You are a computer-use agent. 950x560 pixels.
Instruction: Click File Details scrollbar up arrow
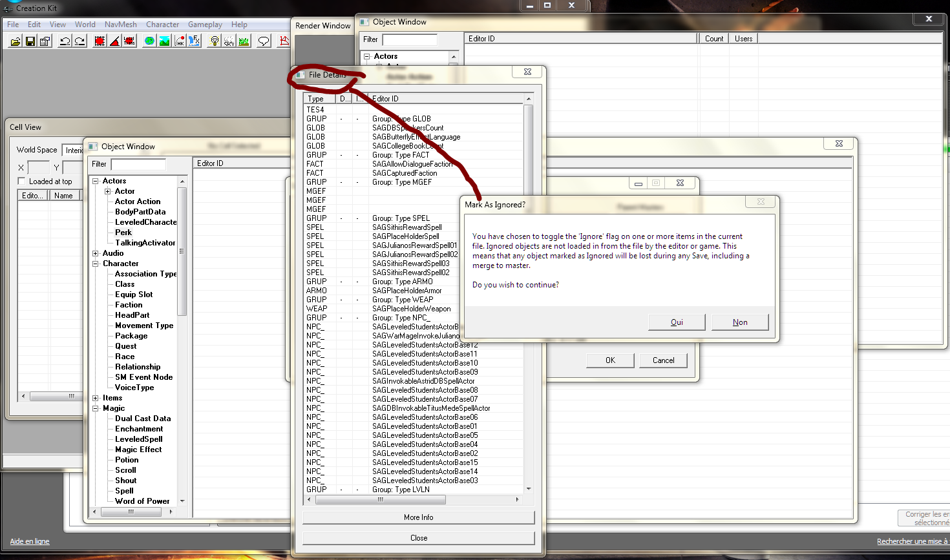click(529, 99)
